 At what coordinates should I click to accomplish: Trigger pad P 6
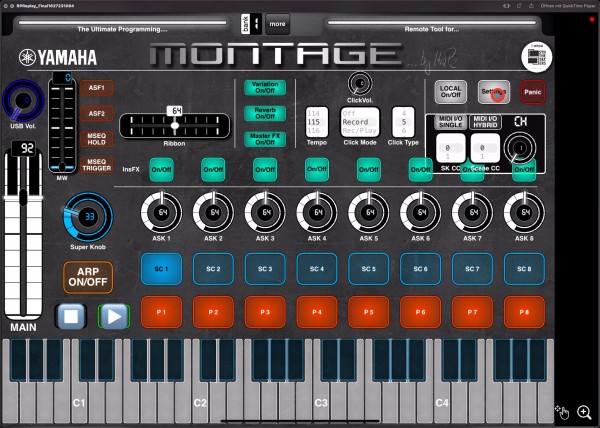[421, 312]
